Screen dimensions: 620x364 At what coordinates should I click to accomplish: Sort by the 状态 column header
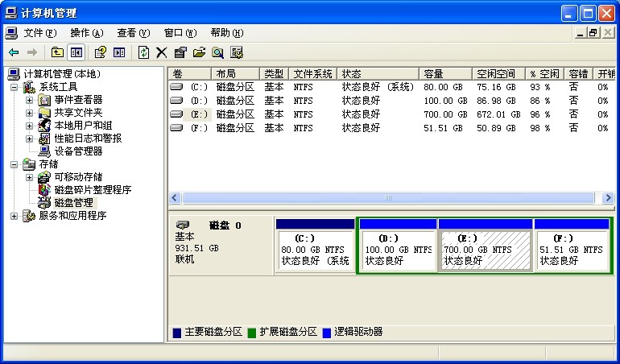(x=378, y=73)
